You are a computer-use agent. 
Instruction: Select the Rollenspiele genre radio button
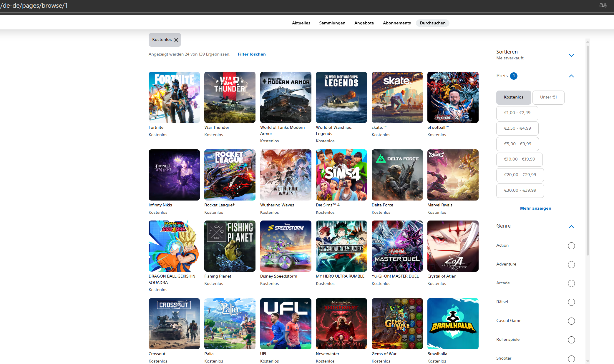pos(571,340)
